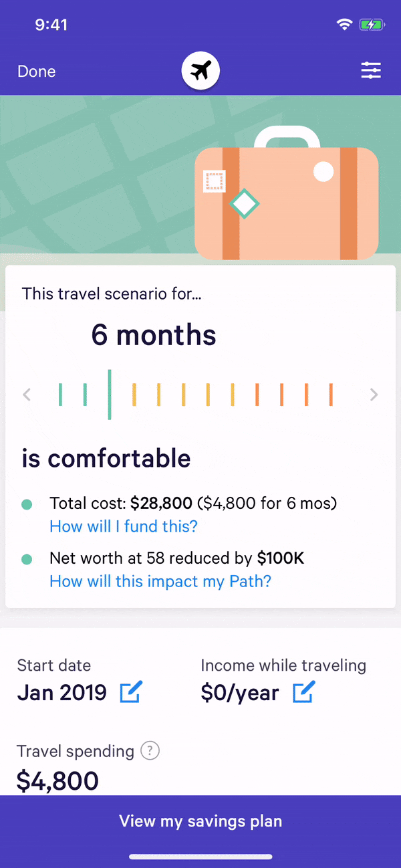Open Travel spending help question mark
401x868 pixels.
coord(150,751)
